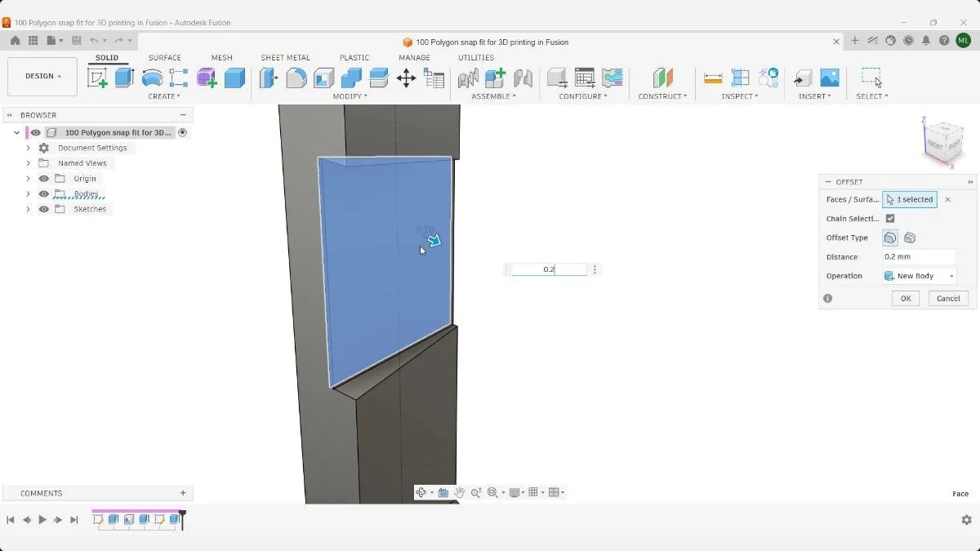Toggle visibility of Origin folder

pyautogui.click(x=44, y=178)
